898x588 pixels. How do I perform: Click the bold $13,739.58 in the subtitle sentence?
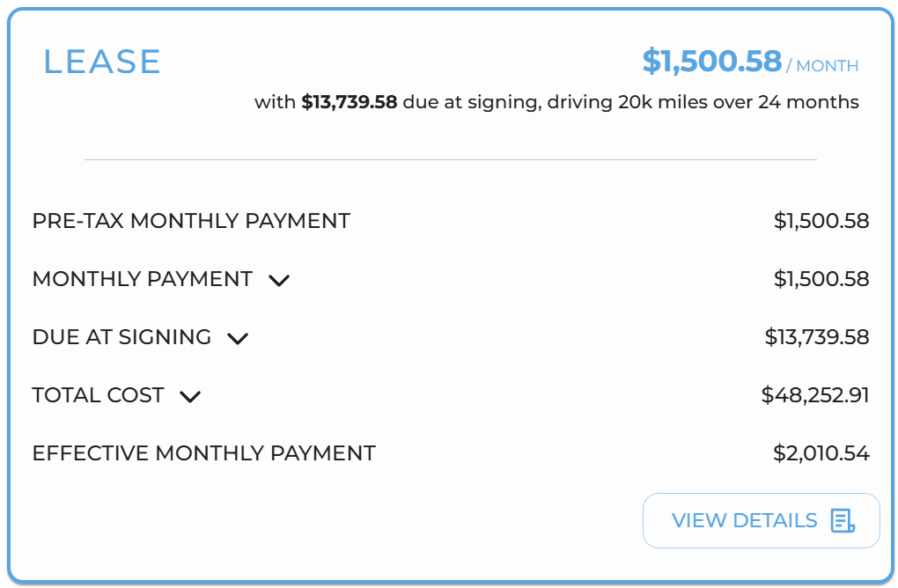[x=350, y=102]
